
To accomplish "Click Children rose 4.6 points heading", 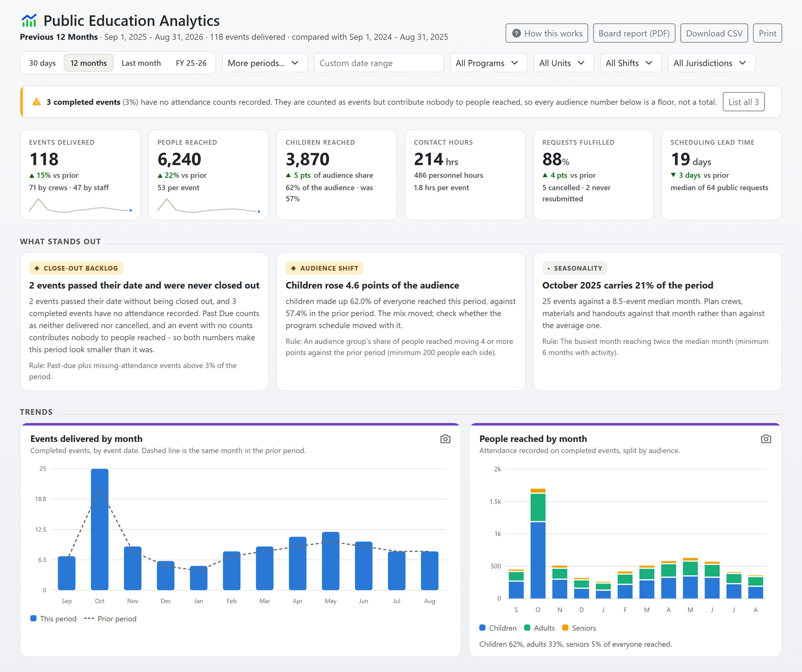I will [x=372, y=285].
